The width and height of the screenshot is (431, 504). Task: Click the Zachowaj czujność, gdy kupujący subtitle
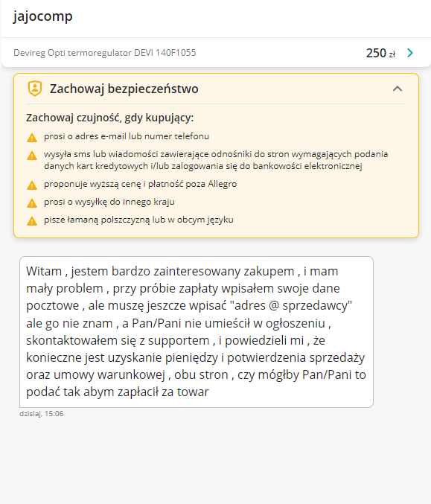point(110,118)
